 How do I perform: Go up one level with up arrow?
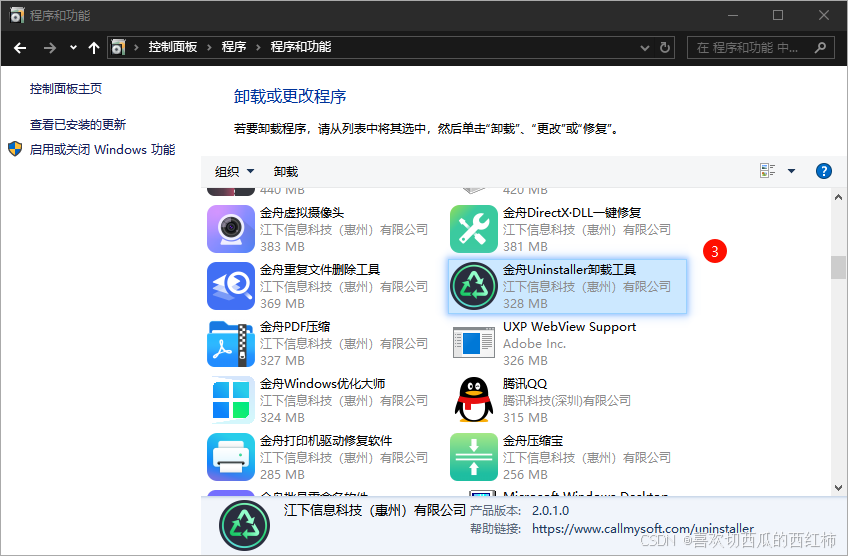pos(94,48)
